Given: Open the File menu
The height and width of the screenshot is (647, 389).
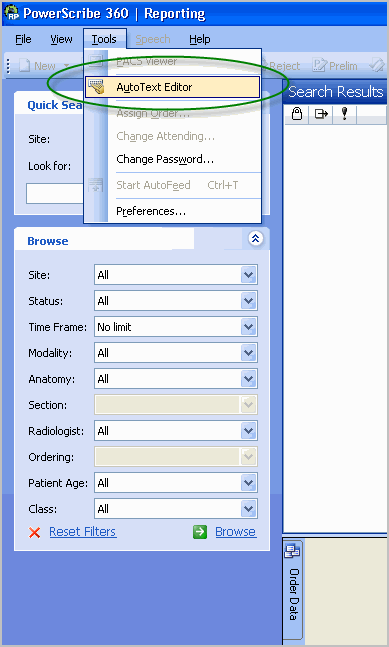Looking at the screenshot, I should pyautogui.click(x=23, y=39).
